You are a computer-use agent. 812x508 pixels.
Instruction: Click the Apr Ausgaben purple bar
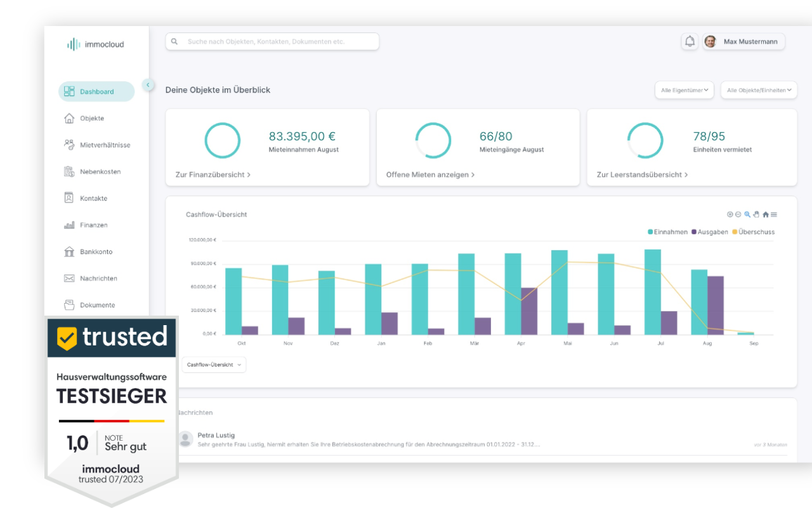[529, 311]
